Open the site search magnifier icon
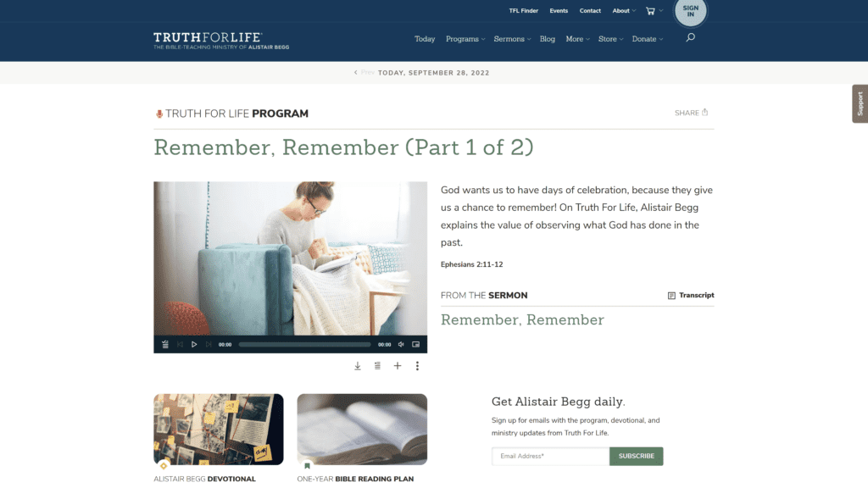868x488 pixels. [690, 37]
